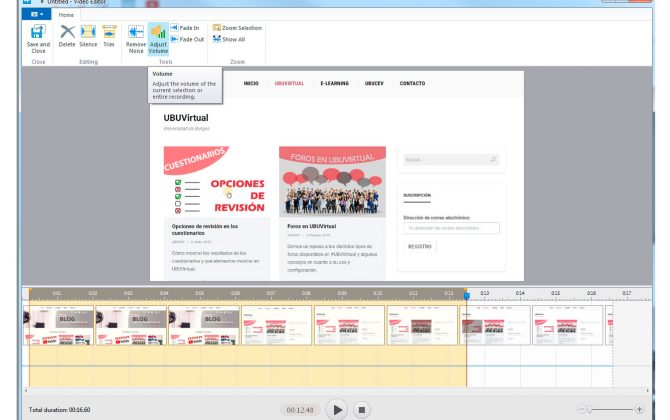Image resolution: width=670 pixels, height=420 pixels.
Task: Open the Foros en UBUVirtual image
Action: click(332, 181)
